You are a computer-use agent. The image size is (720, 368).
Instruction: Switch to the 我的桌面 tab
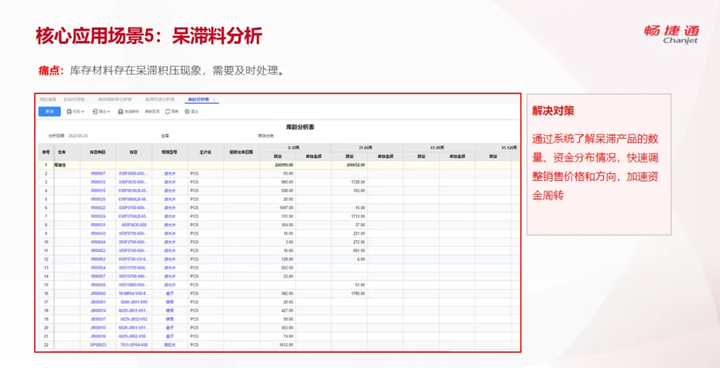coord(48,99)
